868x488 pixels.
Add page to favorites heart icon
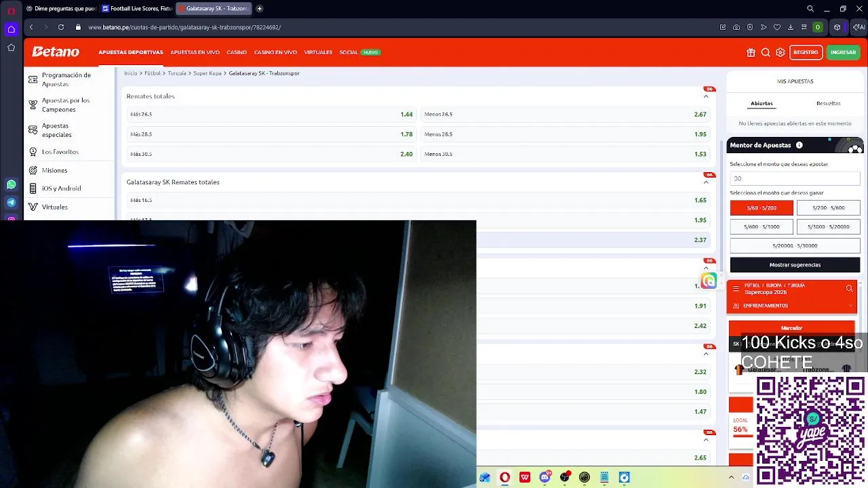[777, 27]
